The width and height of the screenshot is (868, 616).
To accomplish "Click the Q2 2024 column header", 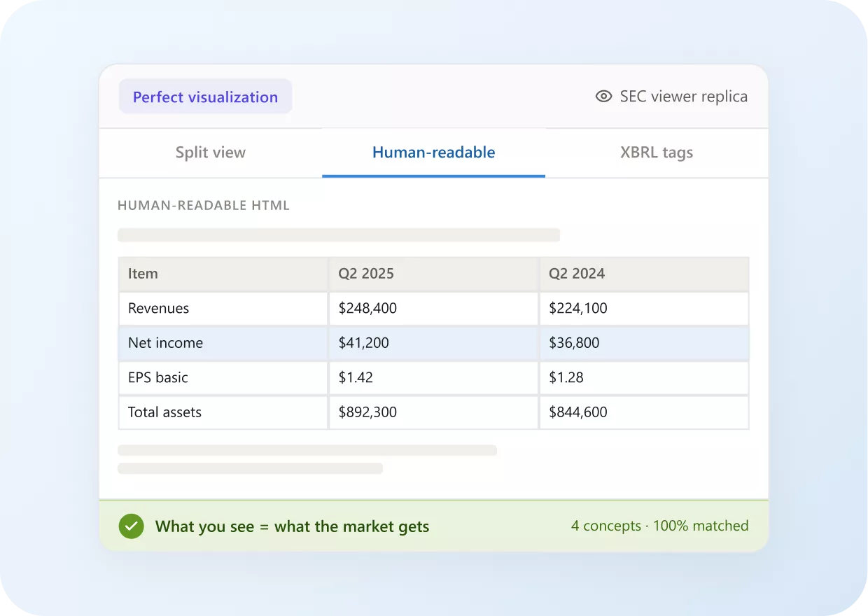I will coord(644,274).
